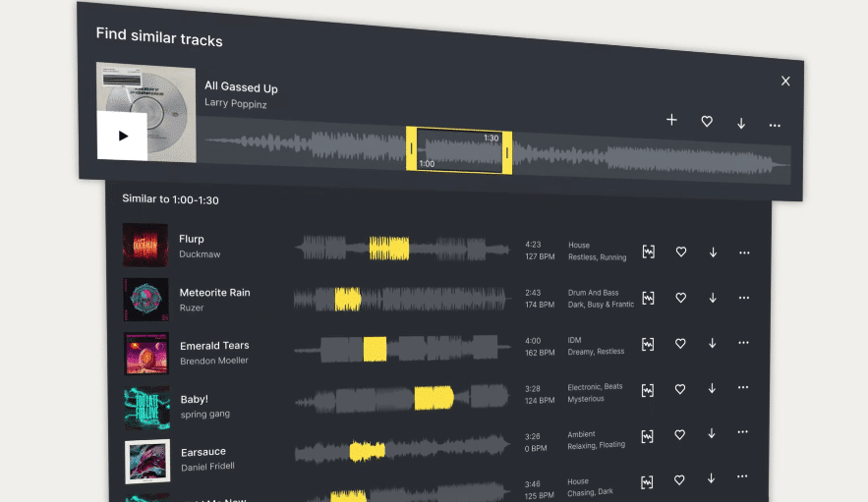This screenshot has height=502, width=868.
Task: Open artist Duckmaw
Action: (x=200, y=254)
